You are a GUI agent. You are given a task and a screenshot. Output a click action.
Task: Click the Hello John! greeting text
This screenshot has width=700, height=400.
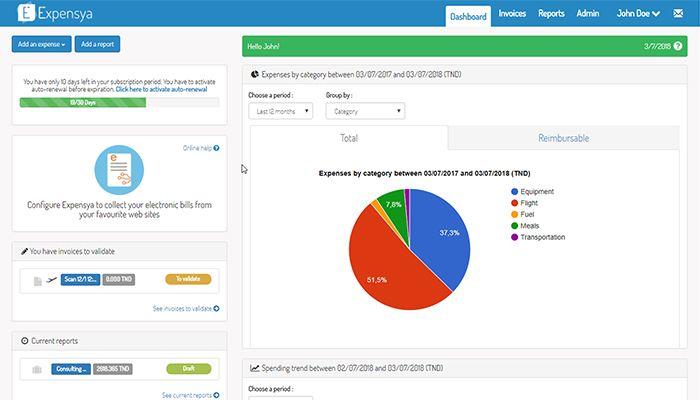[263, 46]
